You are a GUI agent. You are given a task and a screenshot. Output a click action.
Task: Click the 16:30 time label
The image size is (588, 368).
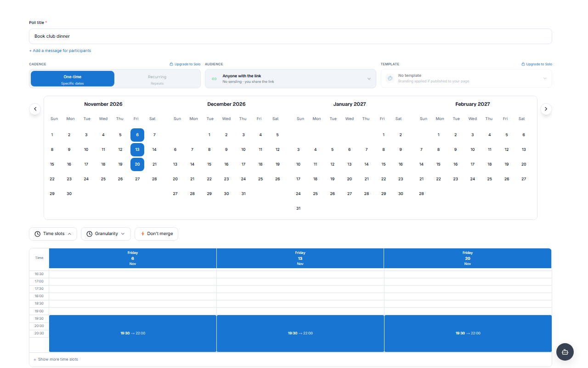(x=39, y=274)
